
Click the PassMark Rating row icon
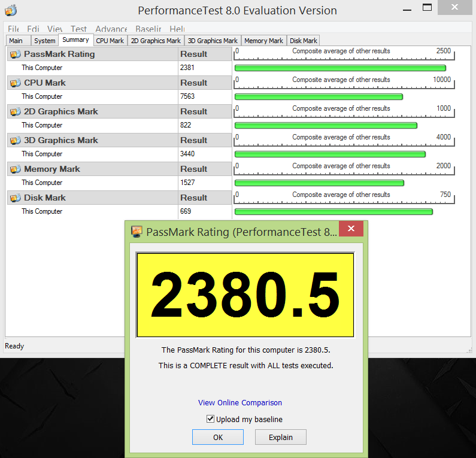click(x=16, y=54)
